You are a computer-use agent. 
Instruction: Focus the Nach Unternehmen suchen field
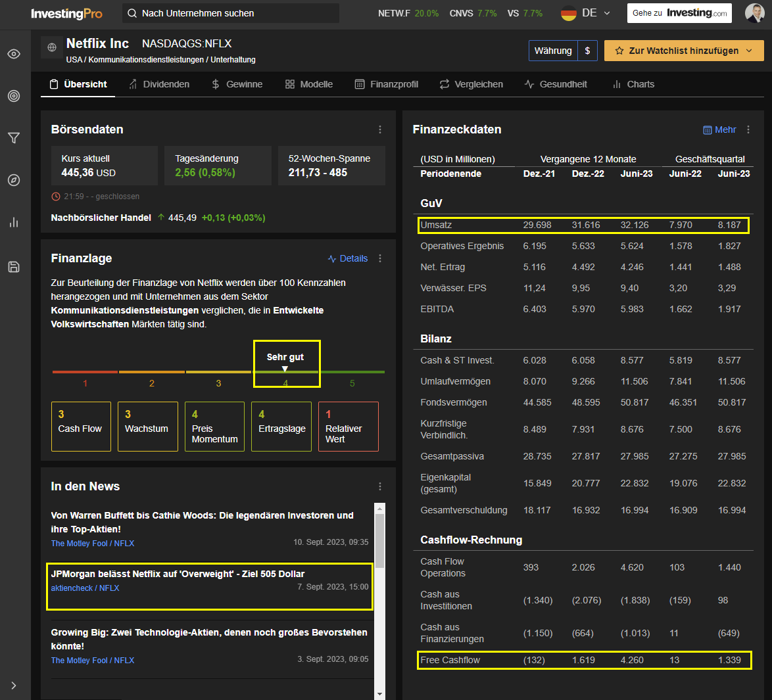(x=230, y=13)
